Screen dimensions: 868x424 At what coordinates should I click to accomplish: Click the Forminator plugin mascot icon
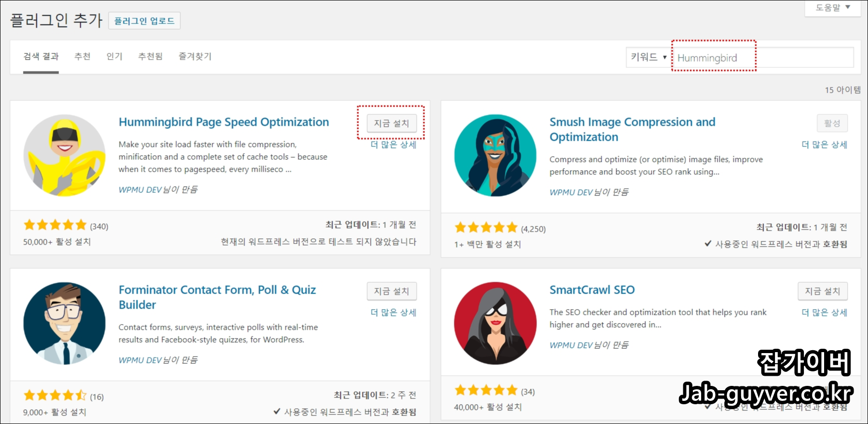[64, 323]
